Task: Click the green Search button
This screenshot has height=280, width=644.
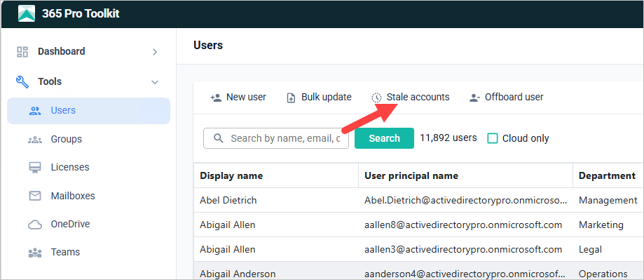Action: coord(384,138)
